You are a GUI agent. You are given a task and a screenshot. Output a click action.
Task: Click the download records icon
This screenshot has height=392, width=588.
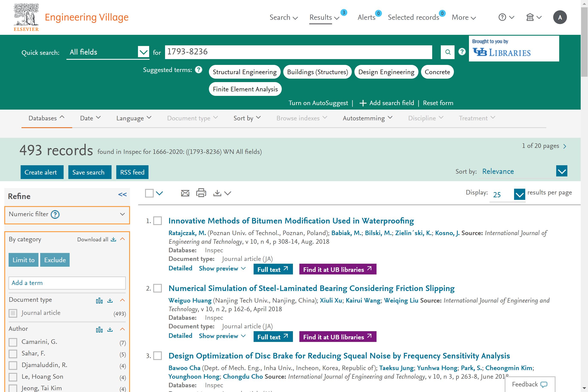point(217,193)
